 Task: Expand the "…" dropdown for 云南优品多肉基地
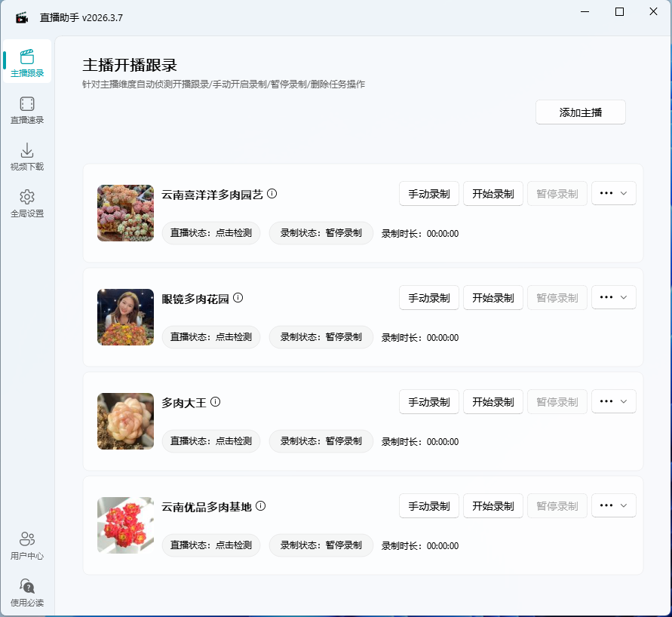[x=613, y=505]
